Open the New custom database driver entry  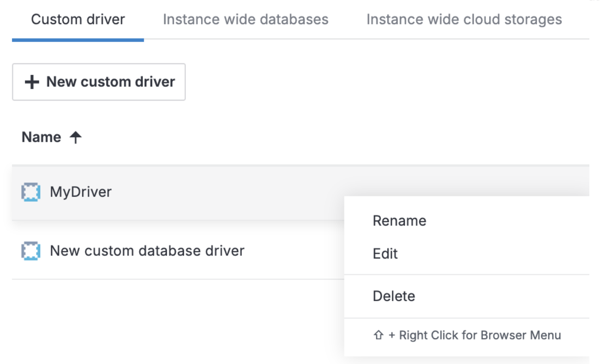coord(147,251)
